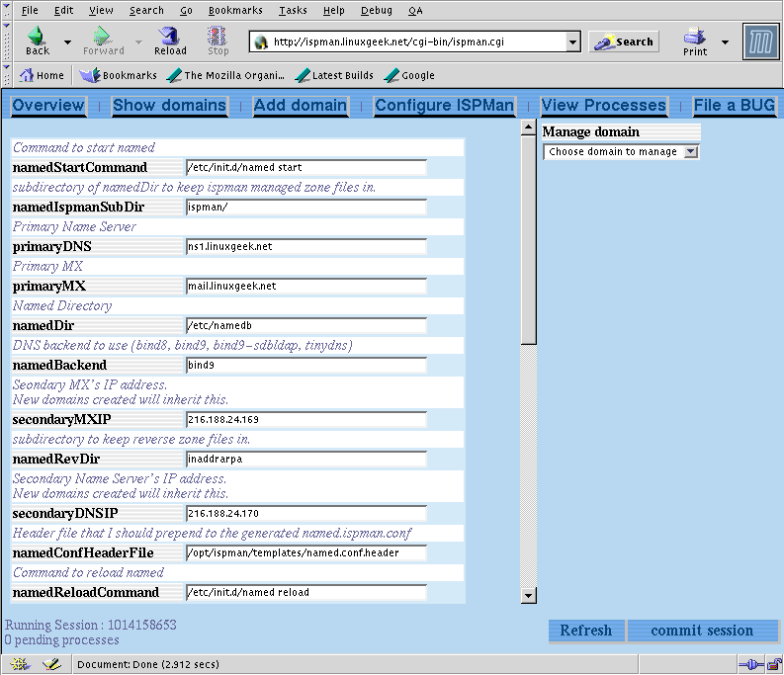
Task: Open the Go menu
Action: 186,11
